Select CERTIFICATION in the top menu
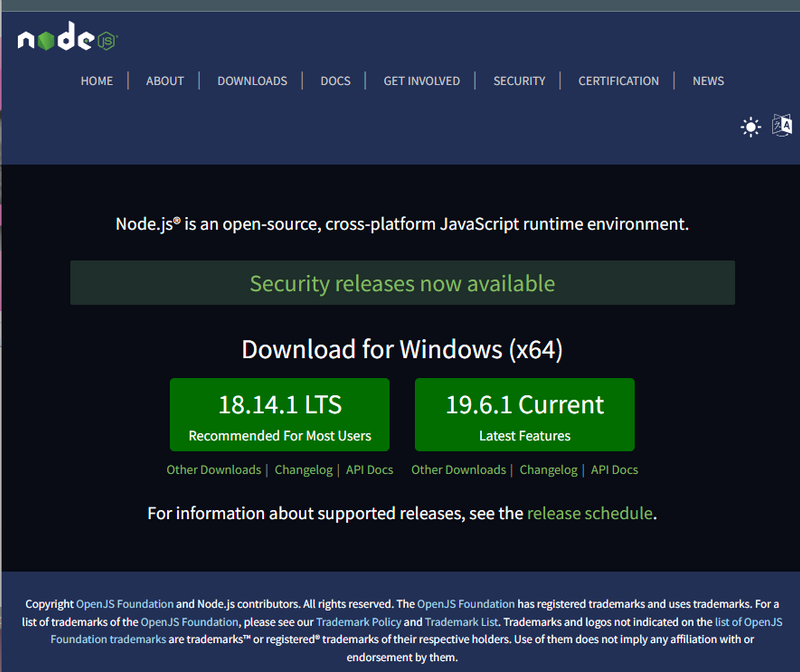 click(x=618, y=81)
